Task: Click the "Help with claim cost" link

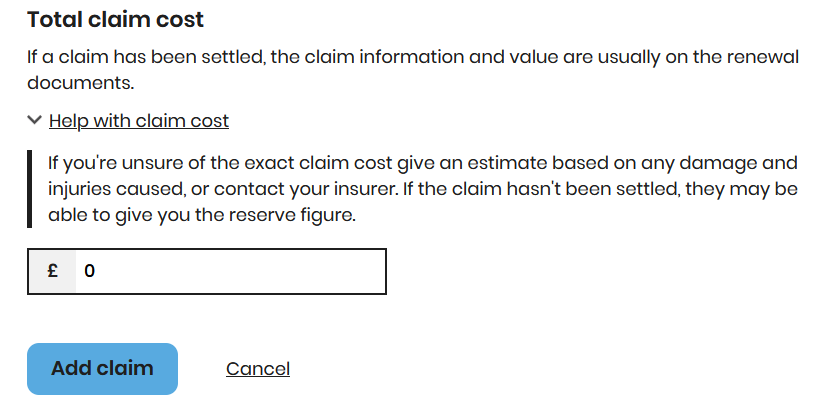Action: (x=139, y=121)
